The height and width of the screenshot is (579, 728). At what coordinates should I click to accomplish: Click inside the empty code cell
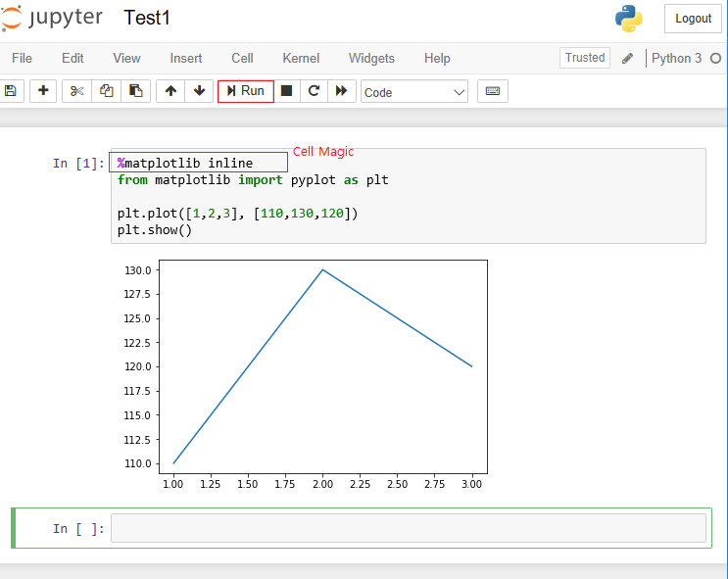point(409,528)
